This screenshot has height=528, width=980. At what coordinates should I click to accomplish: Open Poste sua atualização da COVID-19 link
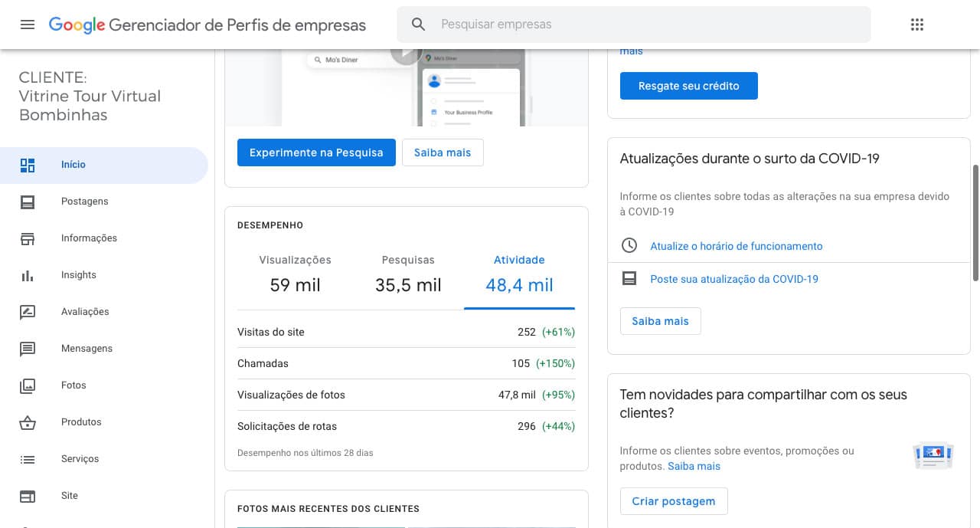(x=734, y=279)
